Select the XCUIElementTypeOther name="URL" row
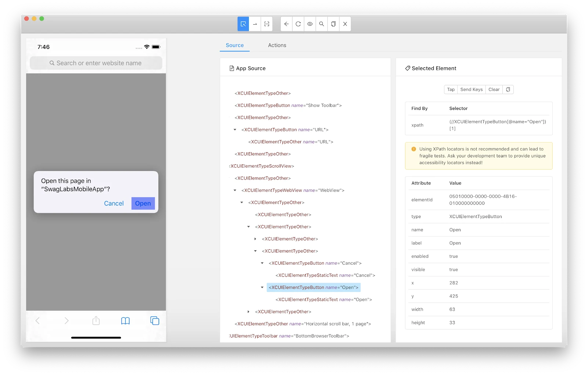This screenshot has height=375, width=588. tap(291, 142)
